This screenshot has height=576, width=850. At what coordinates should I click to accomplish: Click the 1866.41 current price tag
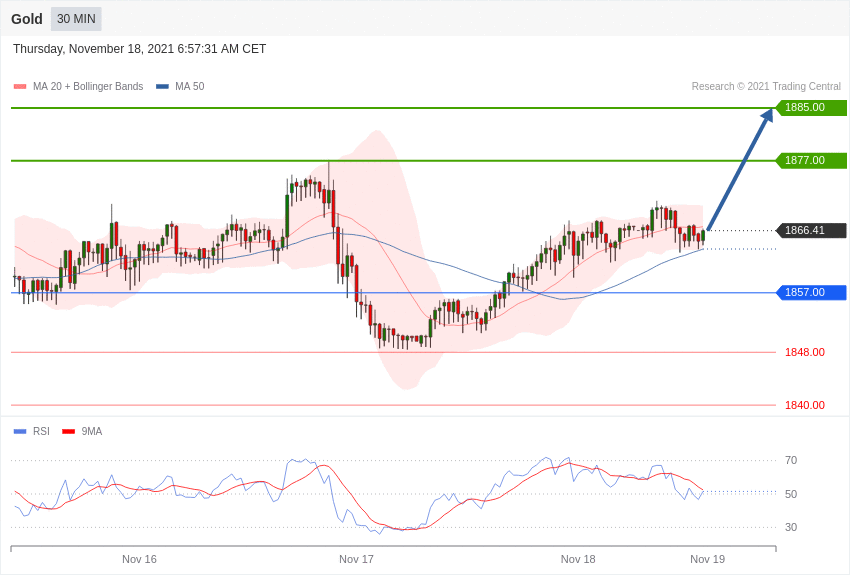pos(811,230)
